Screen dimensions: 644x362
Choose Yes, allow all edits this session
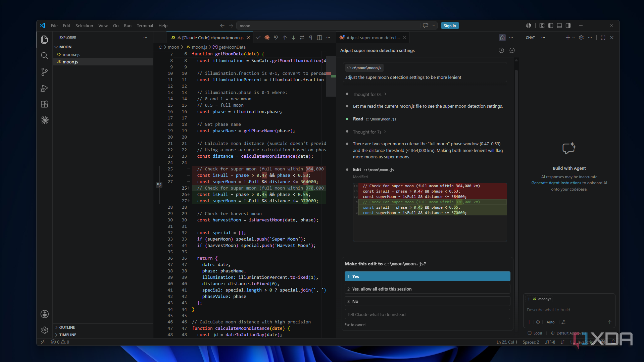tap(427, 289)
